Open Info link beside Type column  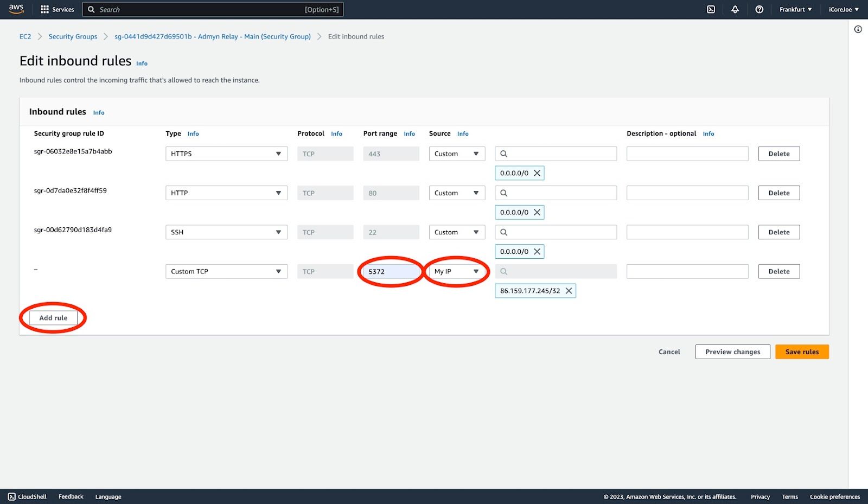click(193, 133)
